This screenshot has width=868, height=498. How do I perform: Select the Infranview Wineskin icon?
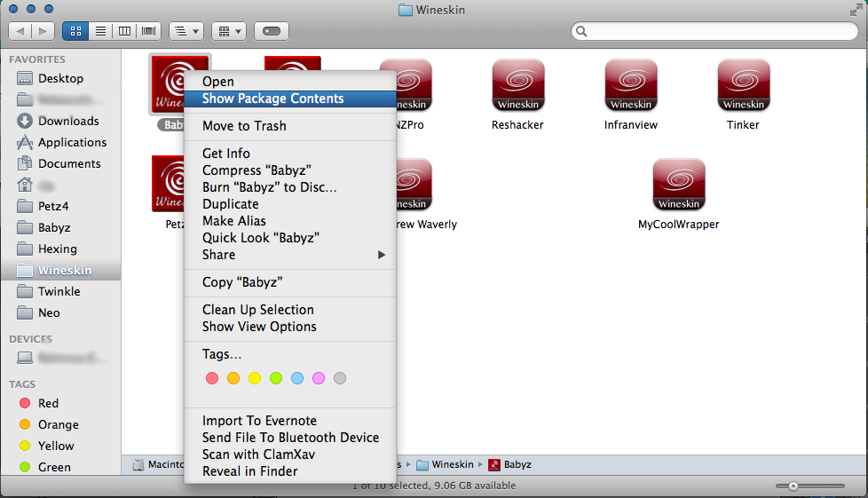[x=630, y=85]
